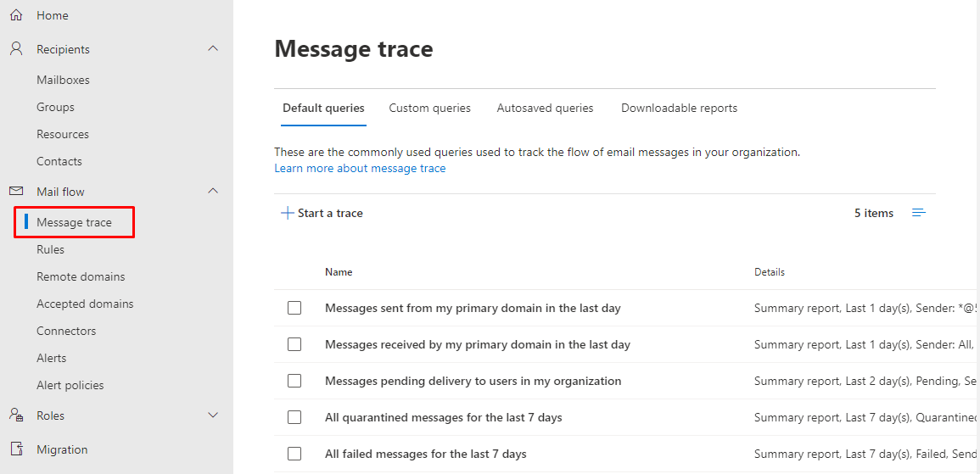Viewport: 980px width, 474px height.
Task: Open Connectors under Mail flow
Action: click(66, 331)
